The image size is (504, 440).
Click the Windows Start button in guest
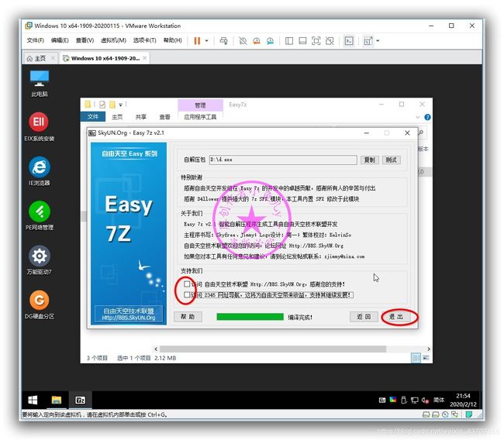click(33, 400)
